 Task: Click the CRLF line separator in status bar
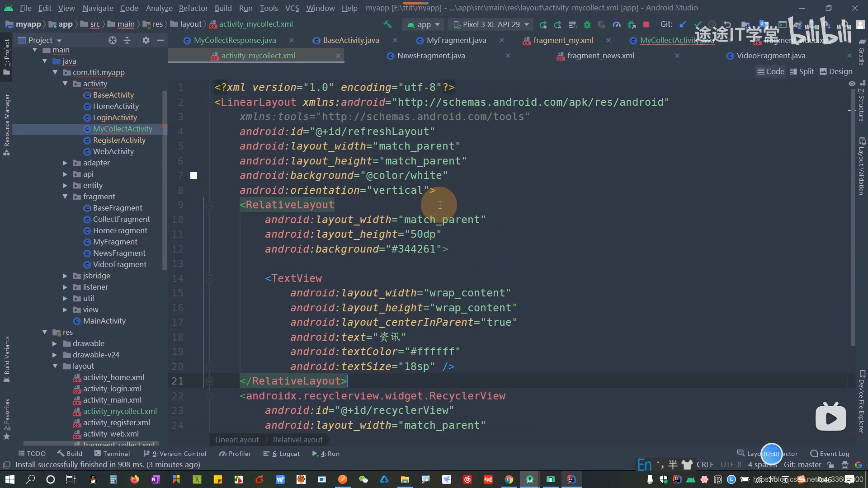705,465
